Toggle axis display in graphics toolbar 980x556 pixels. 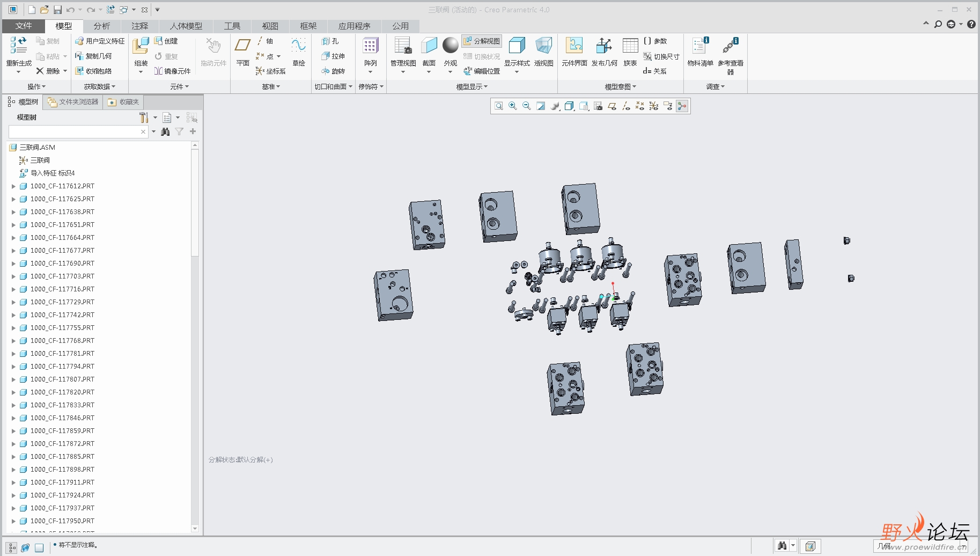625,106
